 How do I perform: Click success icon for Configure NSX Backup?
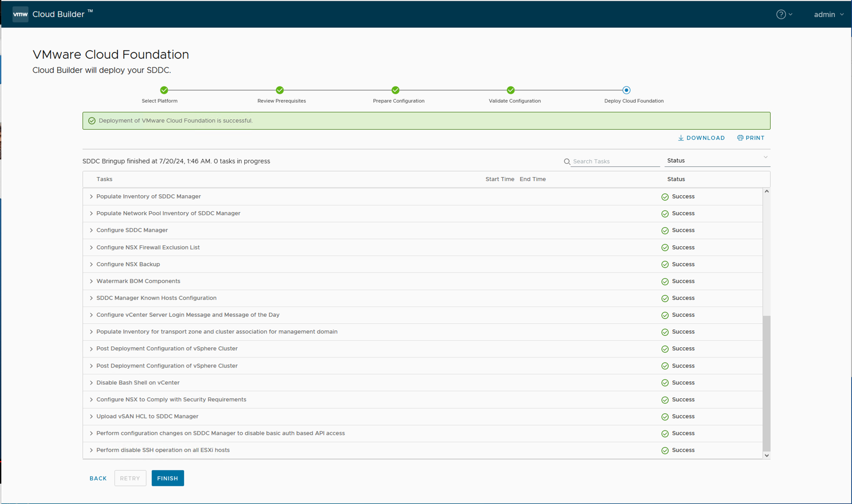665,264
